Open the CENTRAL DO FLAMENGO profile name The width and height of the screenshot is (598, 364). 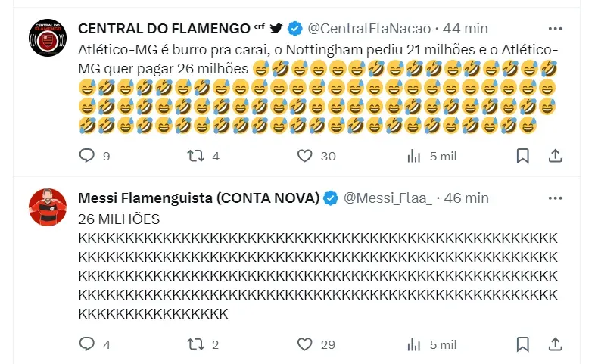(x=164, y=29)
